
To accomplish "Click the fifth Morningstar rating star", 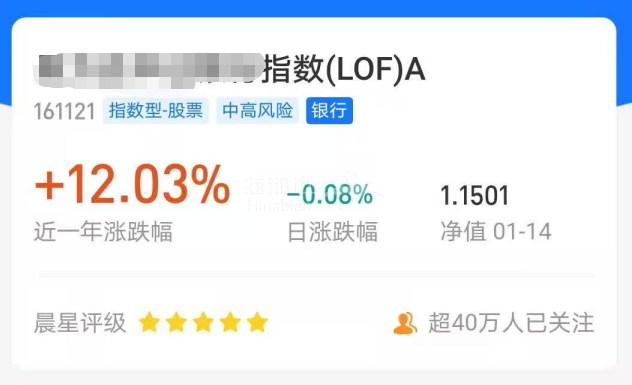I will click(258, 323).
